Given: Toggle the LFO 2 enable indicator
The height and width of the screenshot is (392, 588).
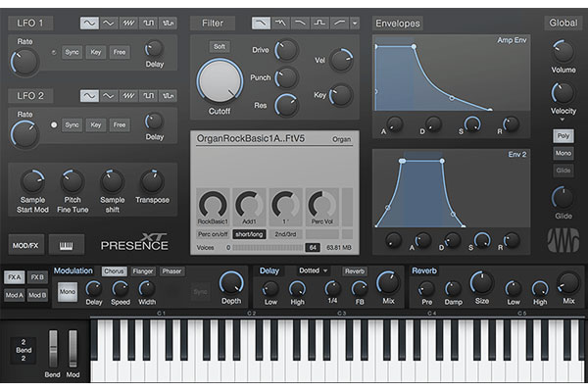Looking at the screenshot, I should (x=54, y=124).
